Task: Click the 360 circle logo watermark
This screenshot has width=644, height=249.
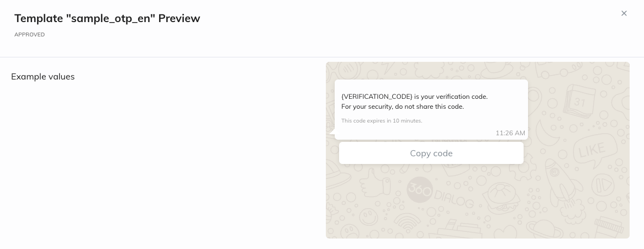Action: 420,189
